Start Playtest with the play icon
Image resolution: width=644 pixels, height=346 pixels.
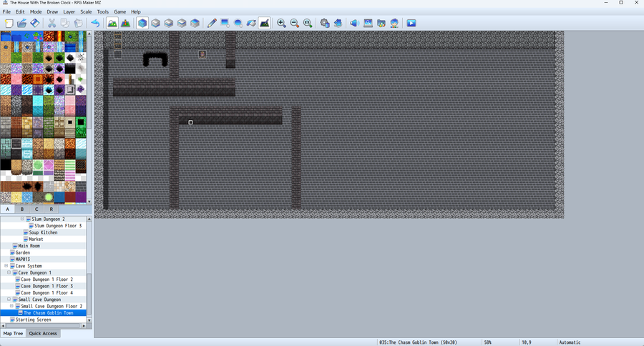[x=411, y=24]
